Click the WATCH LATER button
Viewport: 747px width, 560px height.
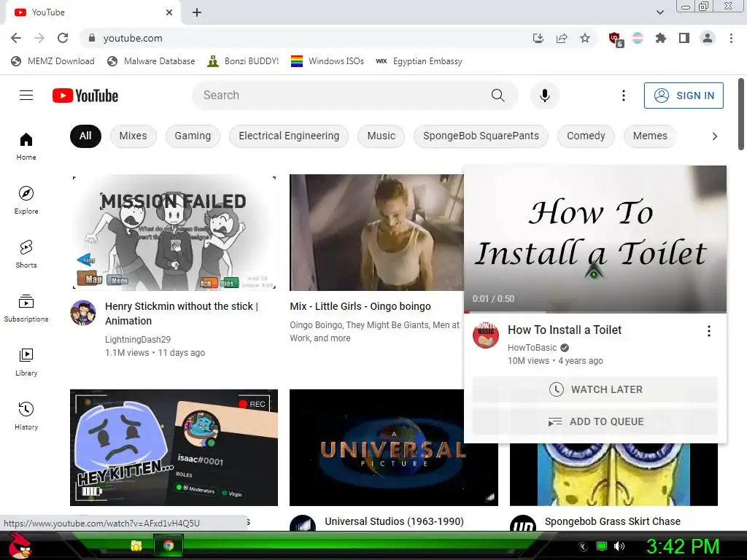pyautogui.click(x=595, y=389)
